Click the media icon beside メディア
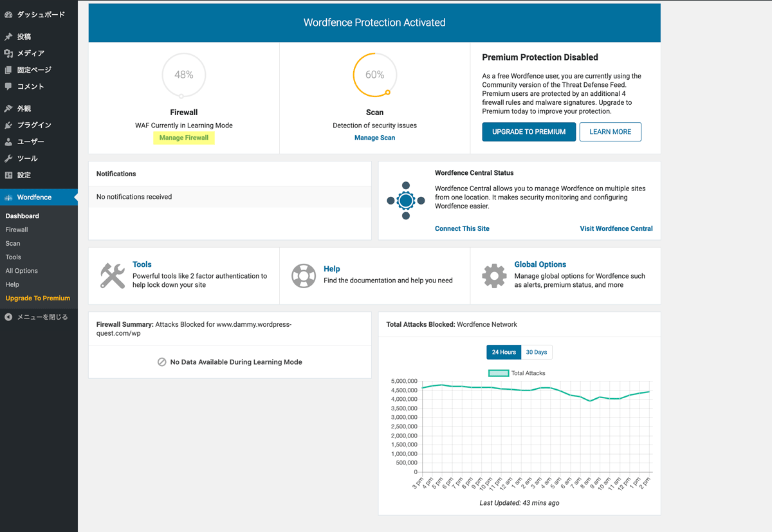The image size is (772, 532). click(8, 53)
